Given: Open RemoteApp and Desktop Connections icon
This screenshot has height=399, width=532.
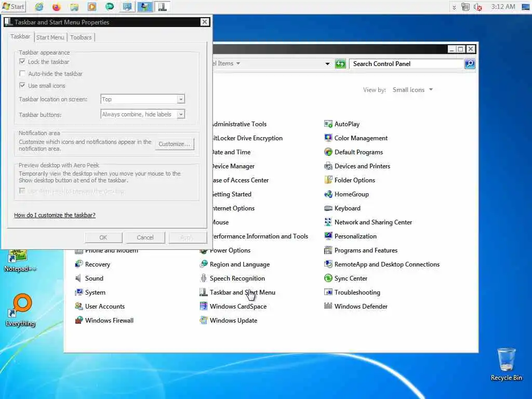Looking at the screenshot, I should tap(328, 264).
